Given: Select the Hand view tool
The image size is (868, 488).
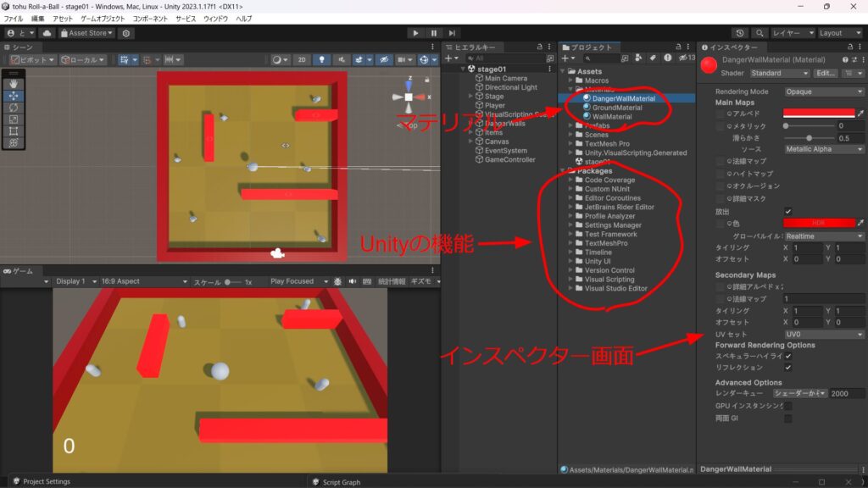Looking at the screenshot, I should pyautogui.click(x=14, y=84).
